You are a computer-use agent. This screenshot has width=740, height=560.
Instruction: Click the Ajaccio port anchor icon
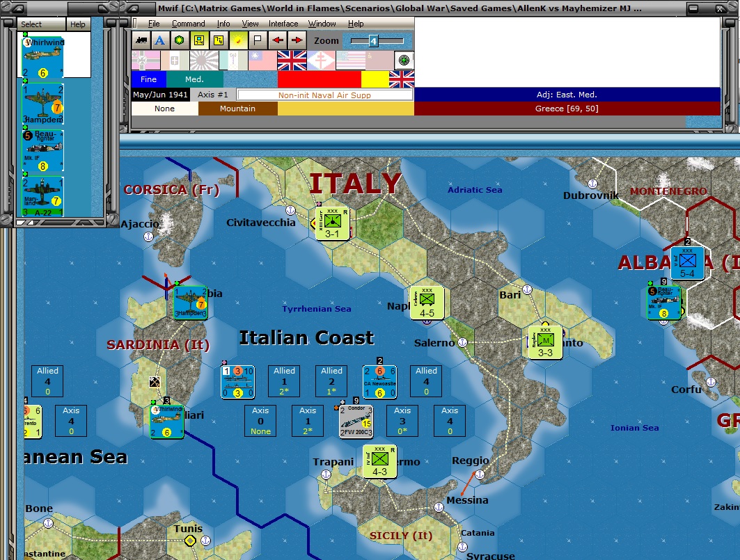click(149, 237)
